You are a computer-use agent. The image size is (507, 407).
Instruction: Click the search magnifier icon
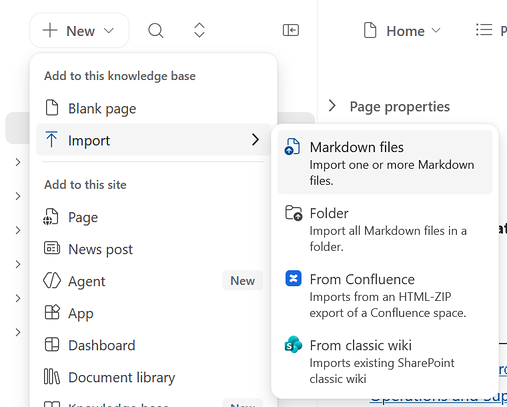(156, 31)
